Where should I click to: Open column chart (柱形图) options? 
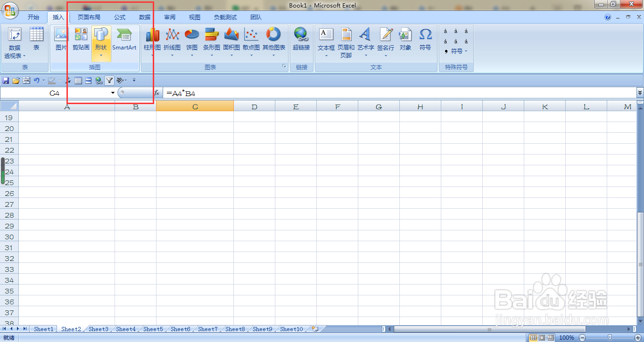click(x=152, y=42)
